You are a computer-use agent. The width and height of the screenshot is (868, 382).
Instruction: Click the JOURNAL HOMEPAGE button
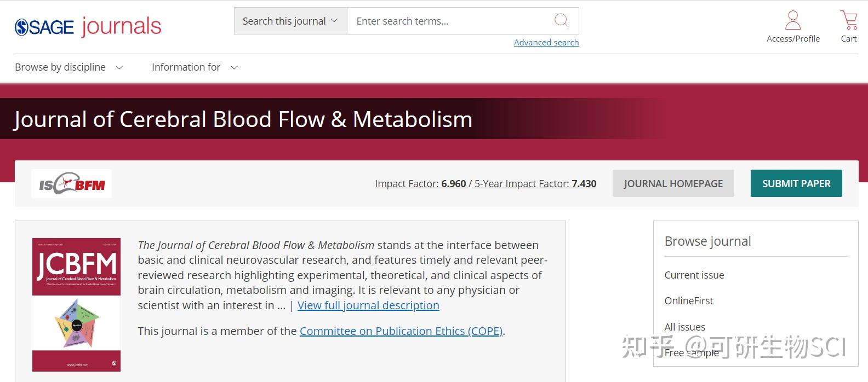point(673,184)
